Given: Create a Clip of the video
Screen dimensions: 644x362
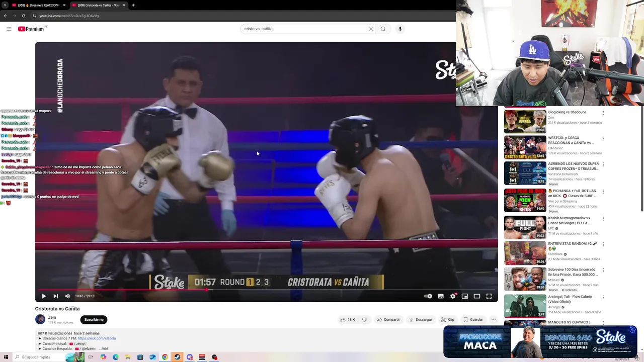Looking at the screenshot, I should click(448, 320).
